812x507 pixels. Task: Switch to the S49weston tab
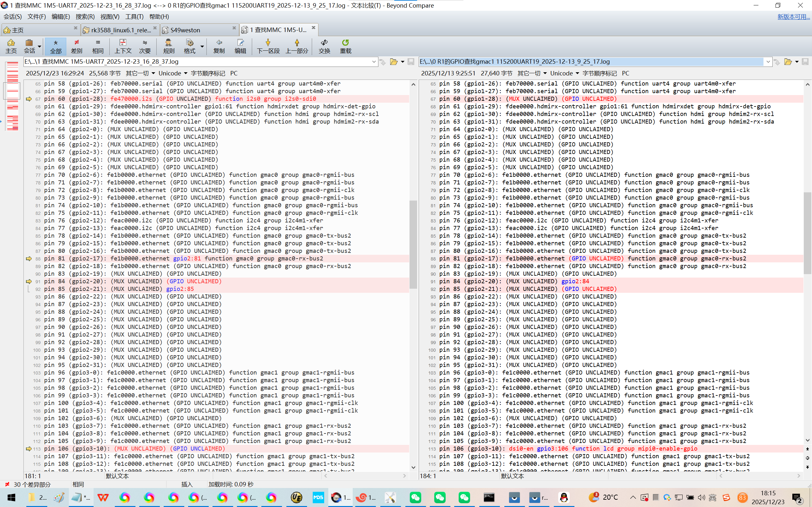(x=185, y=30)
